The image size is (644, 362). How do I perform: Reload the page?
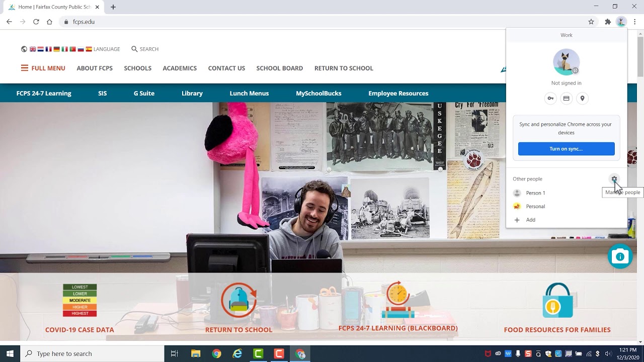pyautogui.click(x=36, y=22)
